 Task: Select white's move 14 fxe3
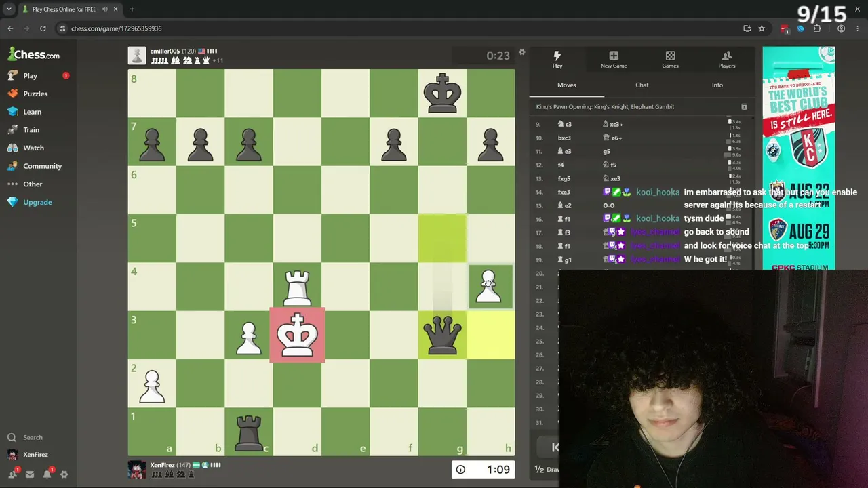pos(564,192)
